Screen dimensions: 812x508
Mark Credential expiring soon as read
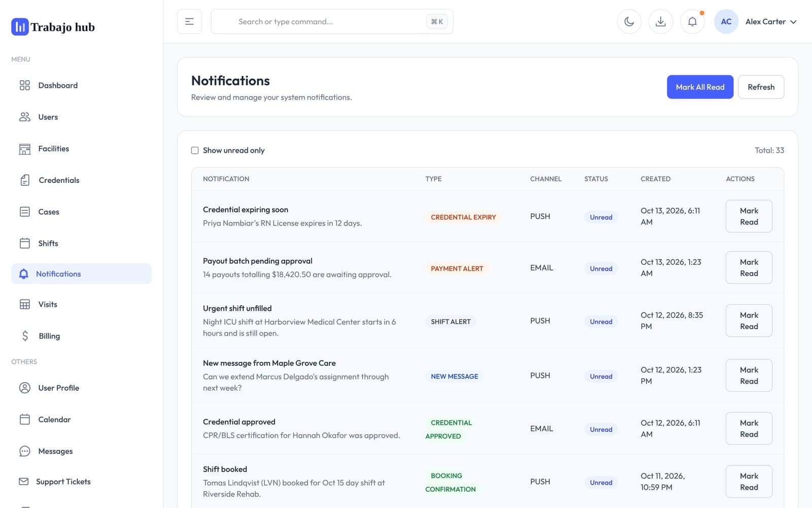[x=749, y=216]
